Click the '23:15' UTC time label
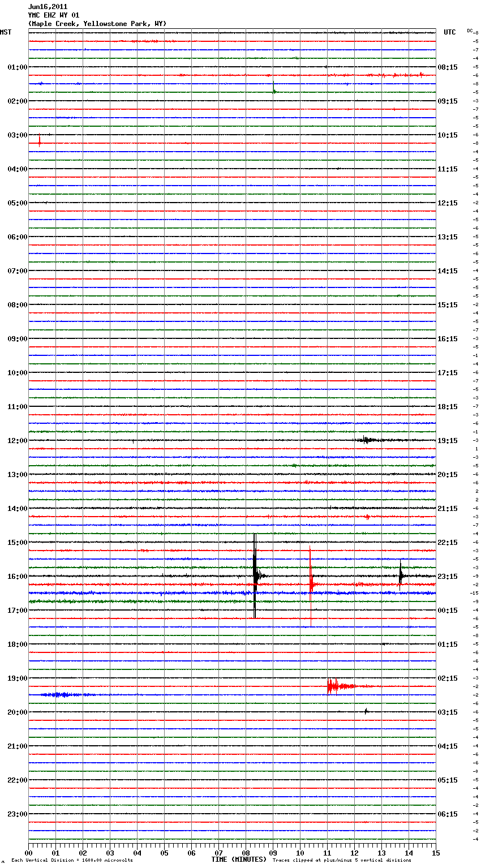This screenshot has width=481, height=868. (x=448, y=577)
